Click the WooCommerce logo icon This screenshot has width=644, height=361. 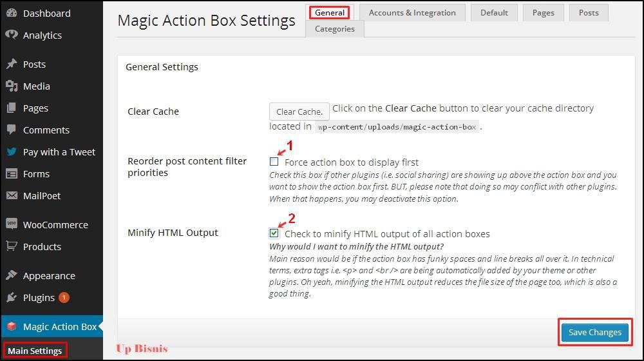(12, 224)
